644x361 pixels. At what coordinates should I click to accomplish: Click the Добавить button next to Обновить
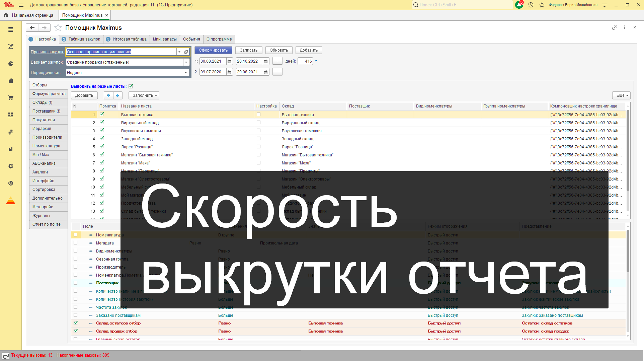click(x=309, y=50)
